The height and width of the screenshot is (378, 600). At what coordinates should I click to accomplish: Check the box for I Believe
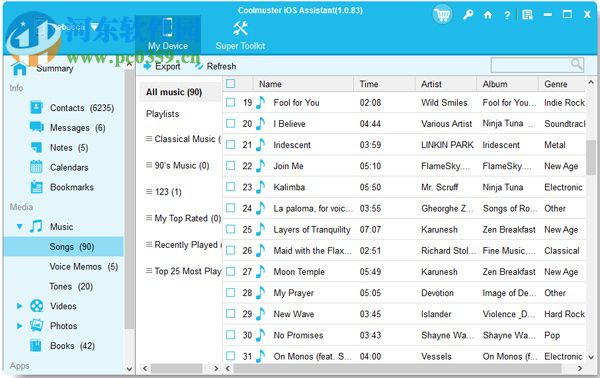point(230,123)
